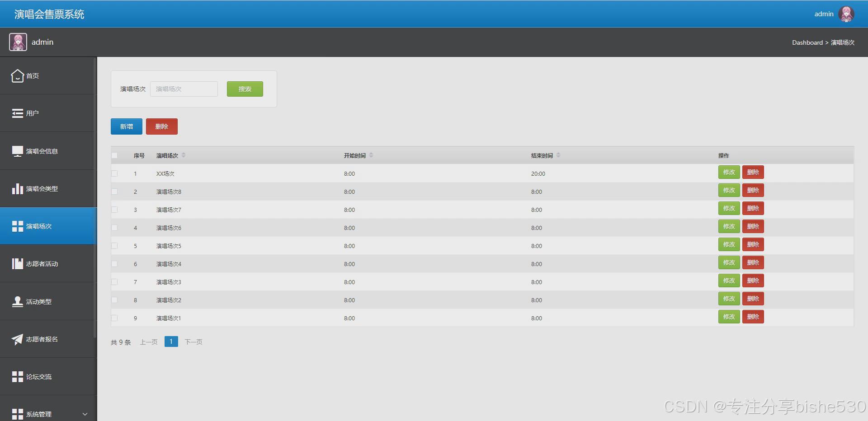The width and height of the screenshot is (868, 421).
Task: Check the box for row XX场次
Action: click(114, 173)
